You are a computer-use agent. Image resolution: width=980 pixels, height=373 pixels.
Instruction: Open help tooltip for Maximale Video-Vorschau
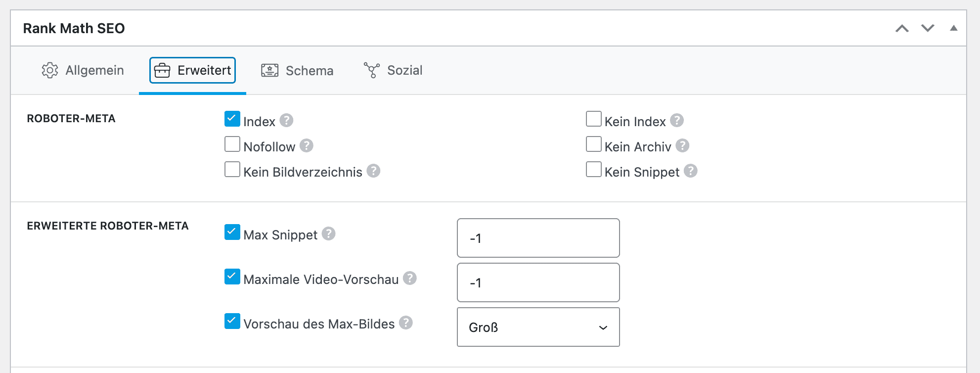coord(410,279)
